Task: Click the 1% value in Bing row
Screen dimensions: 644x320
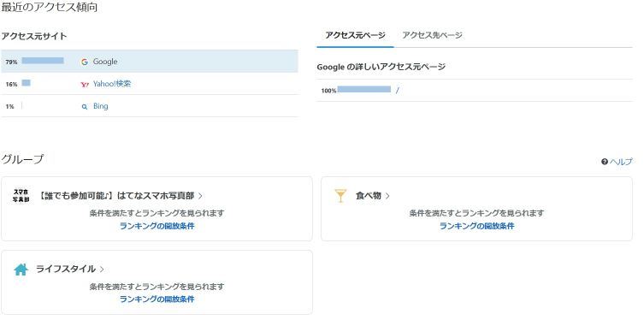Action: click(x=10, y=107)
